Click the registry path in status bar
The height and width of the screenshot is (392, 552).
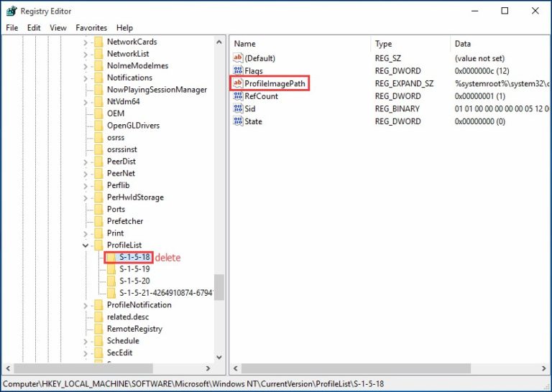click(x=193, y=384)
